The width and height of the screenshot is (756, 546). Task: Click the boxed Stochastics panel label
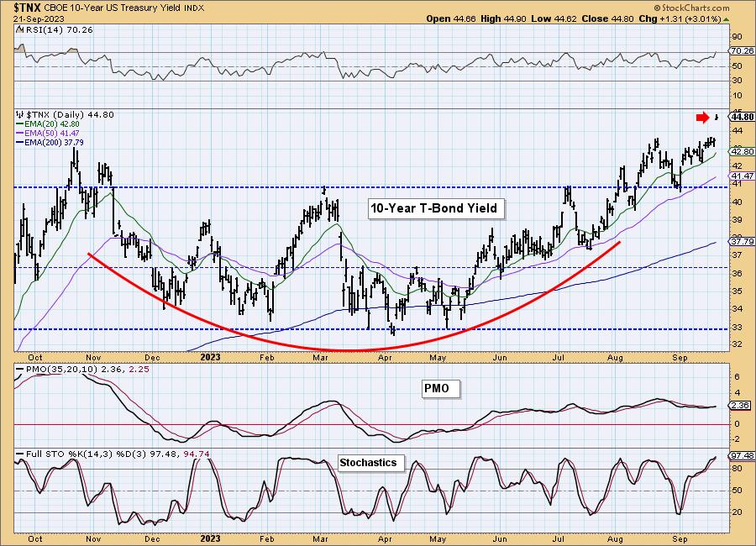370,463
